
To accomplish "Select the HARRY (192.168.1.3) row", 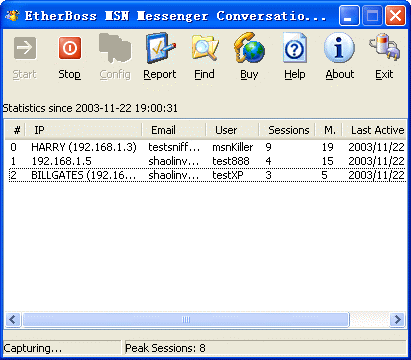I will [x=207, y=147].
